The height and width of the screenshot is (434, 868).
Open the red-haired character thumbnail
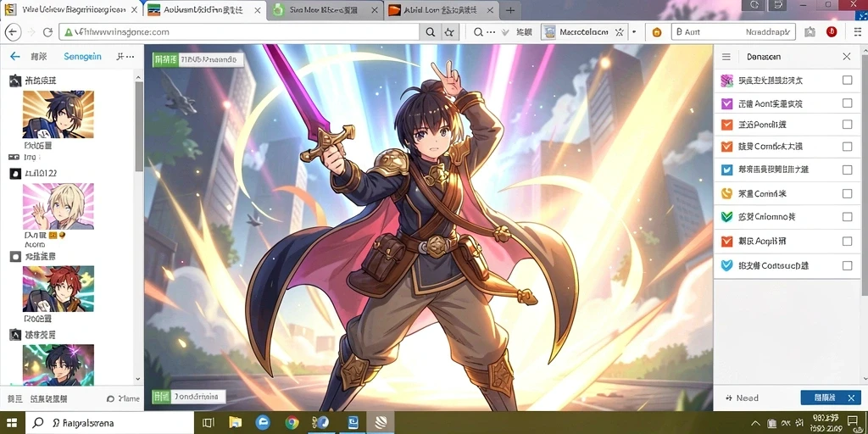click(58, 288)
